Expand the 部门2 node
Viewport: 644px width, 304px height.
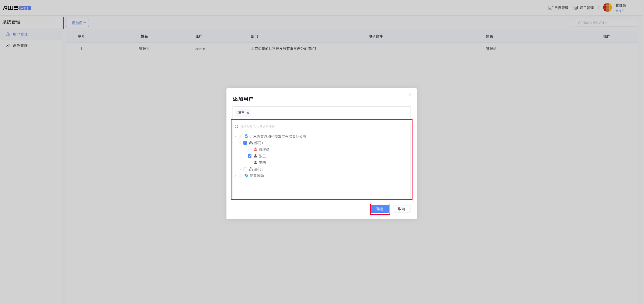(x=240, y=169)
